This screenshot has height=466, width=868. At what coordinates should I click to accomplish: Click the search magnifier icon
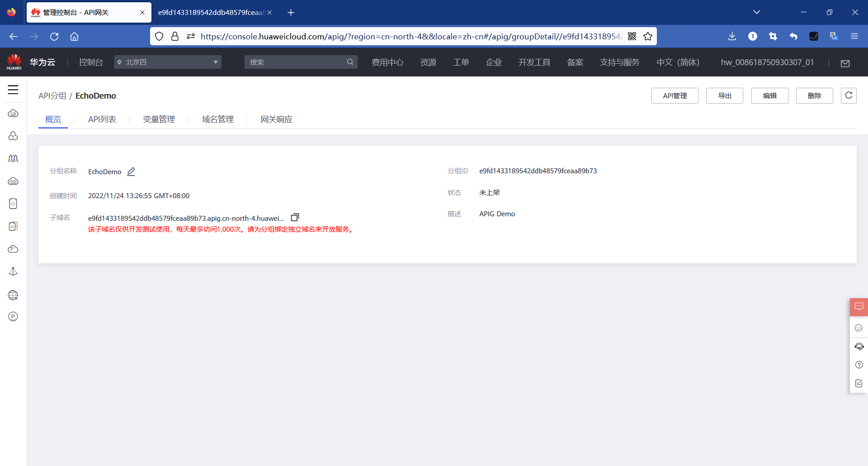(x=350, y=62)
